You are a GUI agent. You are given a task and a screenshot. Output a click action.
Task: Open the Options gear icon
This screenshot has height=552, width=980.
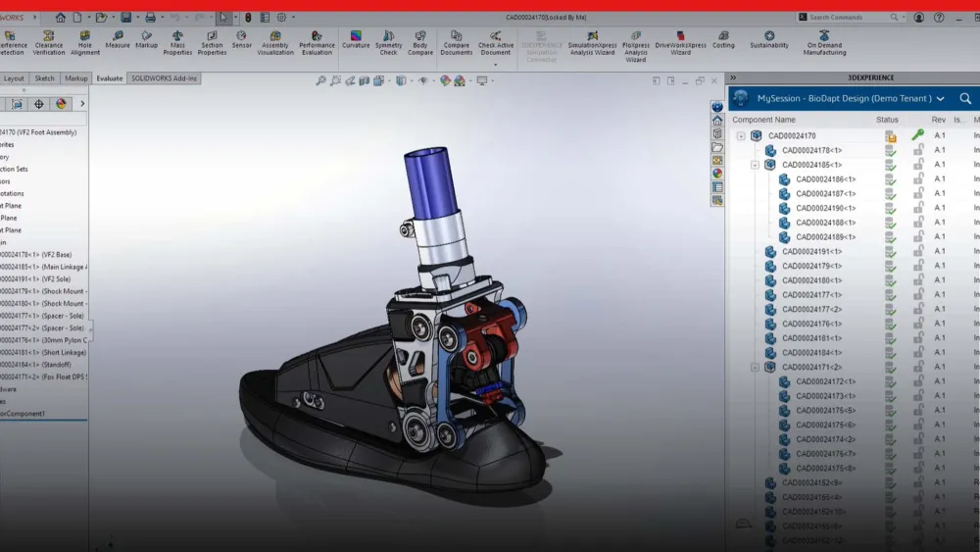[x=281, y=17]
